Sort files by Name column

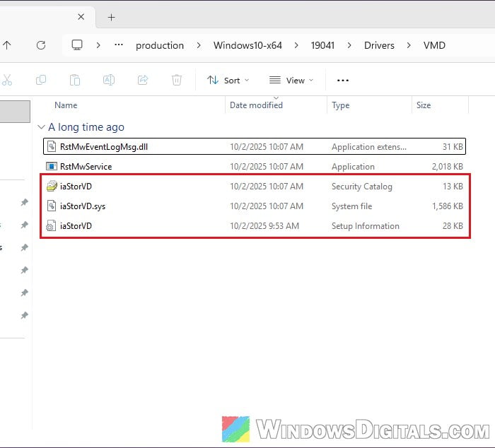(66, 105)
